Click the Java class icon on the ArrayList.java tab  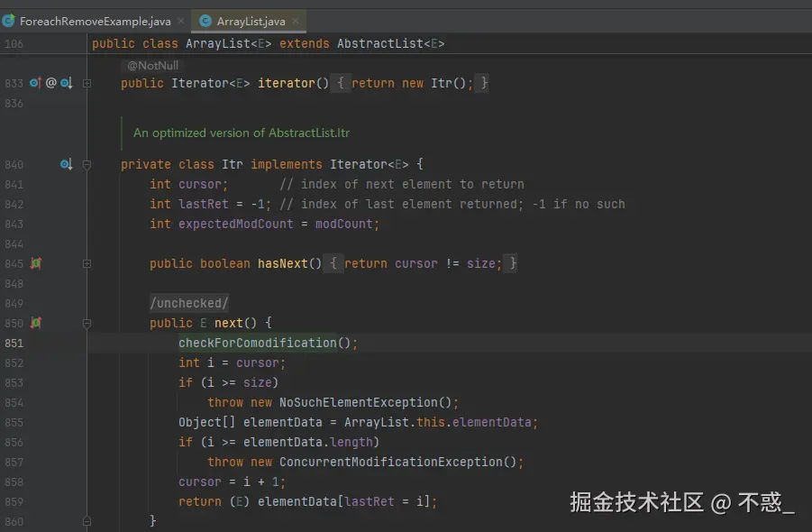(x=204, y=21)
